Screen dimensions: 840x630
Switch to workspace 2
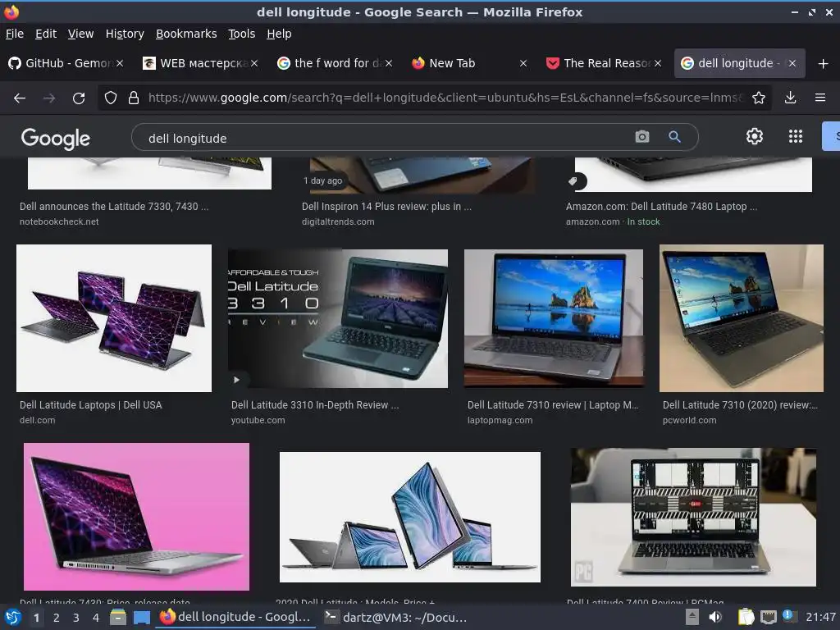(x=57, y=618)
